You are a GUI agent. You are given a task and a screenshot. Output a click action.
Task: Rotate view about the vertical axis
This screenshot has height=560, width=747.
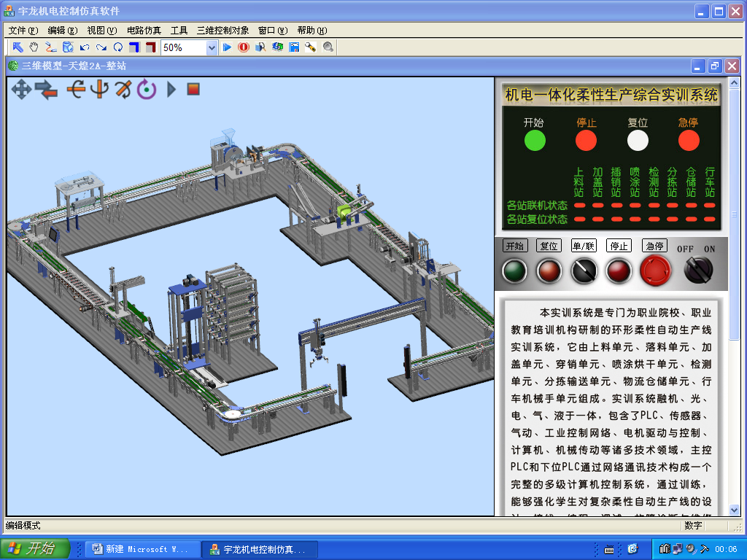(x=99, y=89)
